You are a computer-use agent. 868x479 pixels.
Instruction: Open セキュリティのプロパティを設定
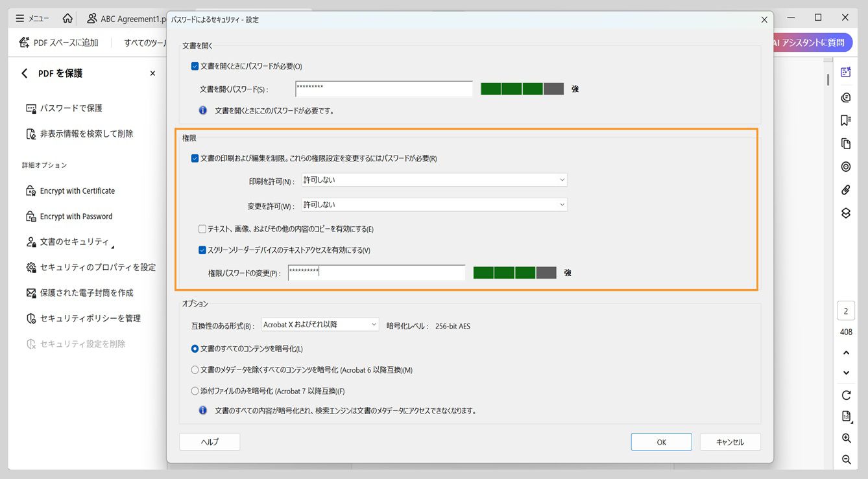[x=91, y=267]
